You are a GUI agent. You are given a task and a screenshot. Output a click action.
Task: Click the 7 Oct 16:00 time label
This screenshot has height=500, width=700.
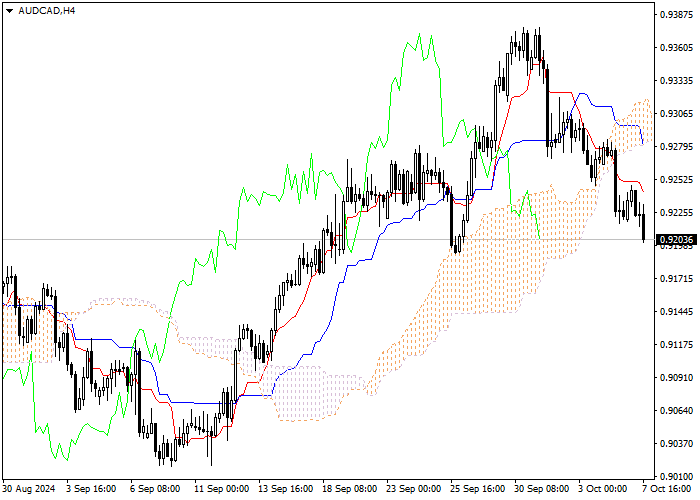[667, 489]
